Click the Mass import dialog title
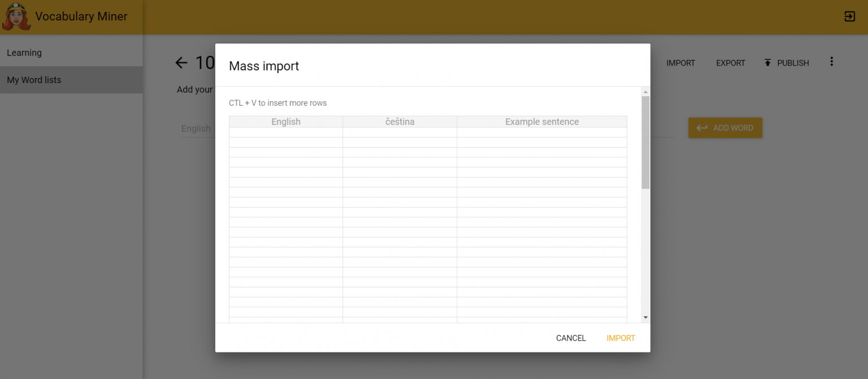 coord(264,66)
